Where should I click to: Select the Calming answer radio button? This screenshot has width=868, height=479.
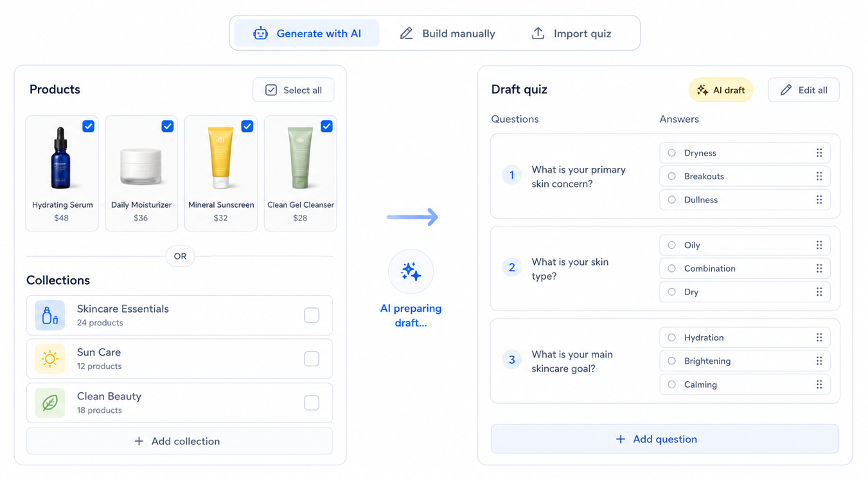point(671,384)
